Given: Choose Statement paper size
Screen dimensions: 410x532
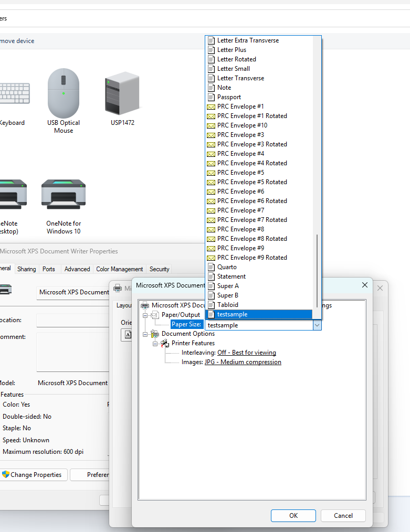Looking at the screenshot, I should point(259,276).
